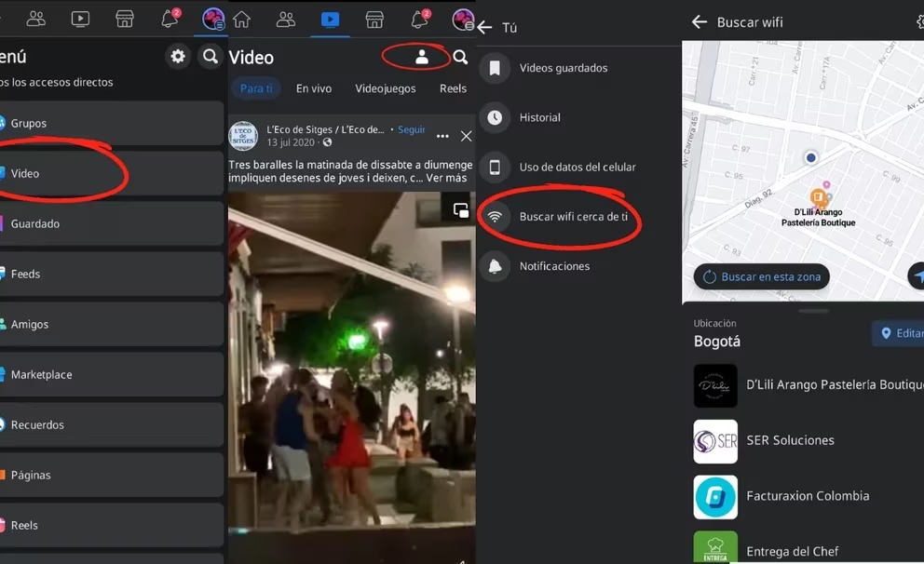924x564 pixels.
Task: Go back from Buscar wifi screen
Action: click(700, 22)
